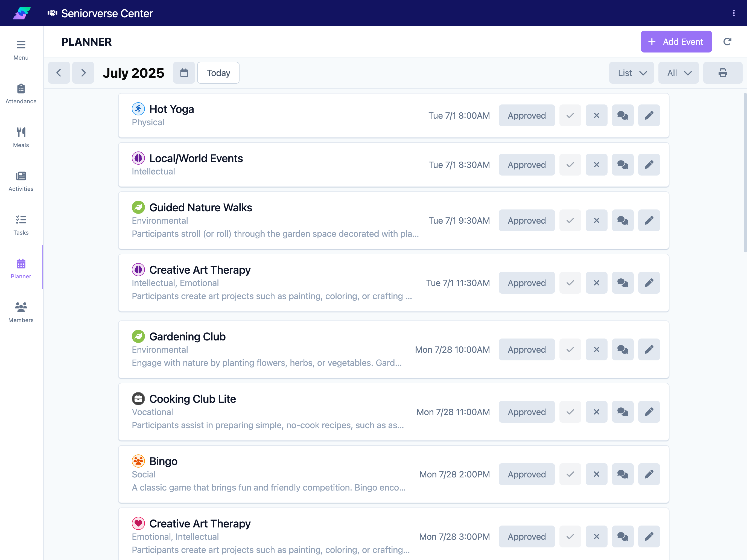Open comments for Gardening Club
747x560 pixels.
[623, 349]
